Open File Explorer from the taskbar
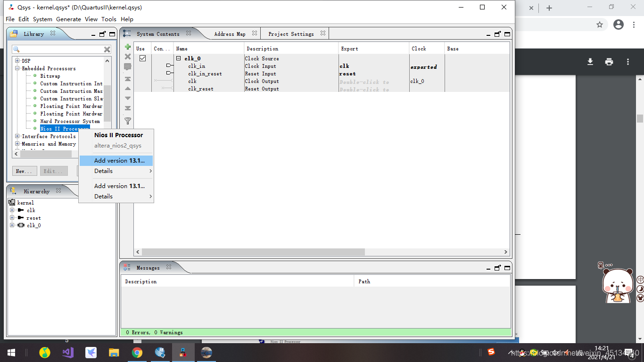The height and width of the screenshot is (362, 644). coord(114,353)
